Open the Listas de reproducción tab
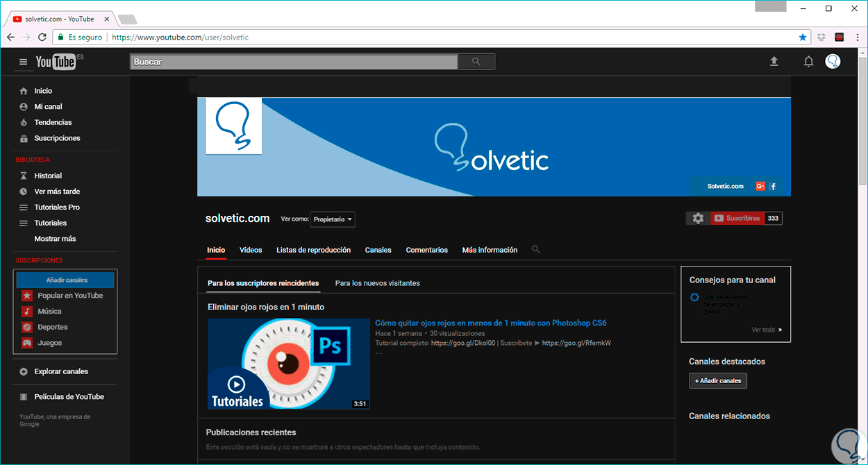Image resolution: width=868 pixels, height=465 pixels. tap(313, 250)
